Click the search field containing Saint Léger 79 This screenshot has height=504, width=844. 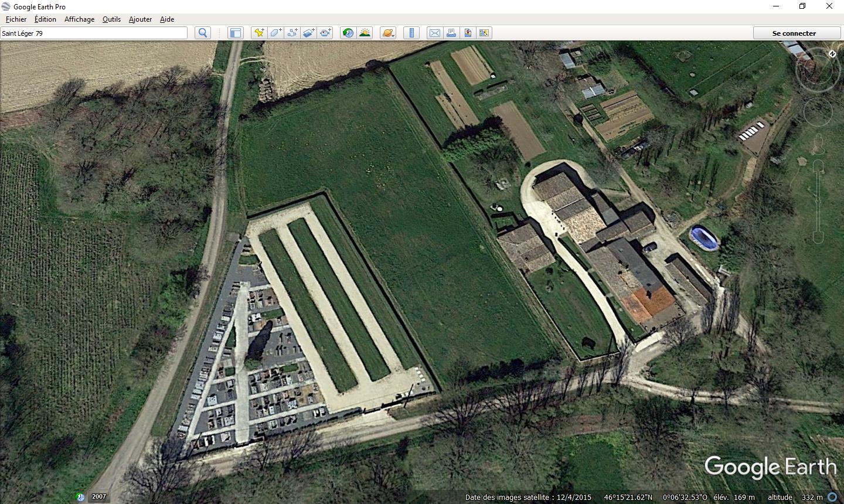click(94, 33)
